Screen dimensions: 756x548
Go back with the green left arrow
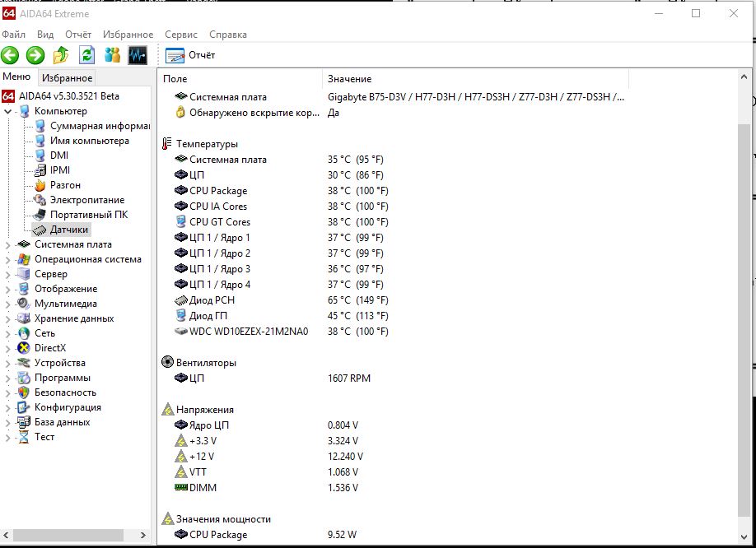click(10, 55)
